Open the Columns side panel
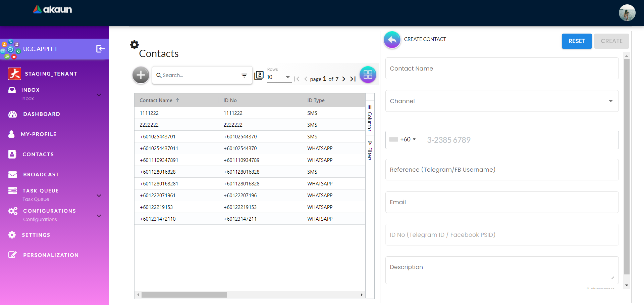644x305 pixels. [x=370, y=118]
